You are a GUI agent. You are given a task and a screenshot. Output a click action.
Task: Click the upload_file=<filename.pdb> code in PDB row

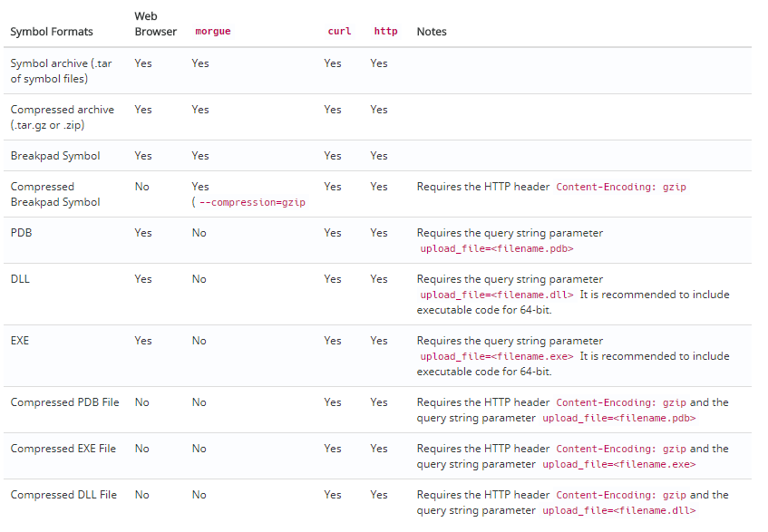497,248
